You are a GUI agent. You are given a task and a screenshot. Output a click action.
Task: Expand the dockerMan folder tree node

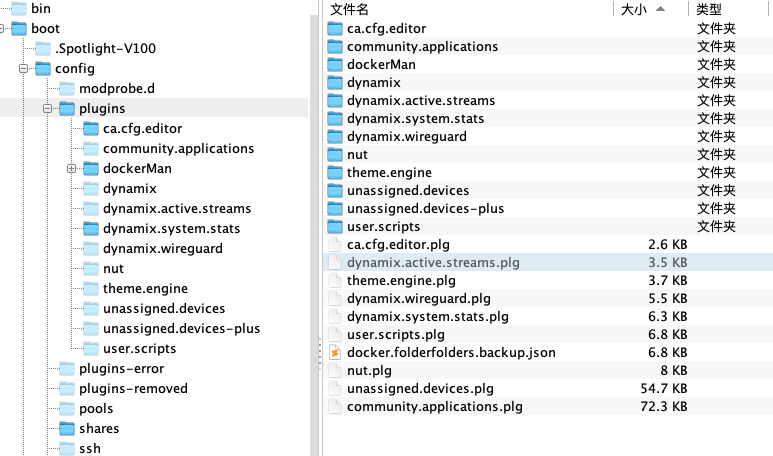(71, 169)
